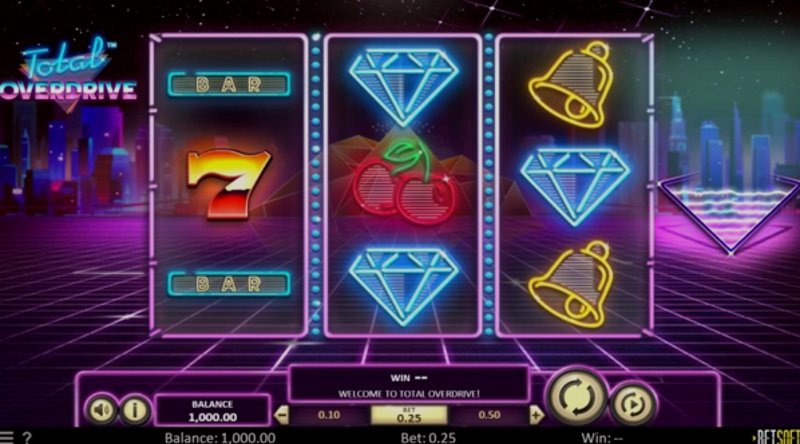Click the Balance display box showing 1,000.00
The width and height of the screenshot is (800, 444).
click(x=212, y=411)
